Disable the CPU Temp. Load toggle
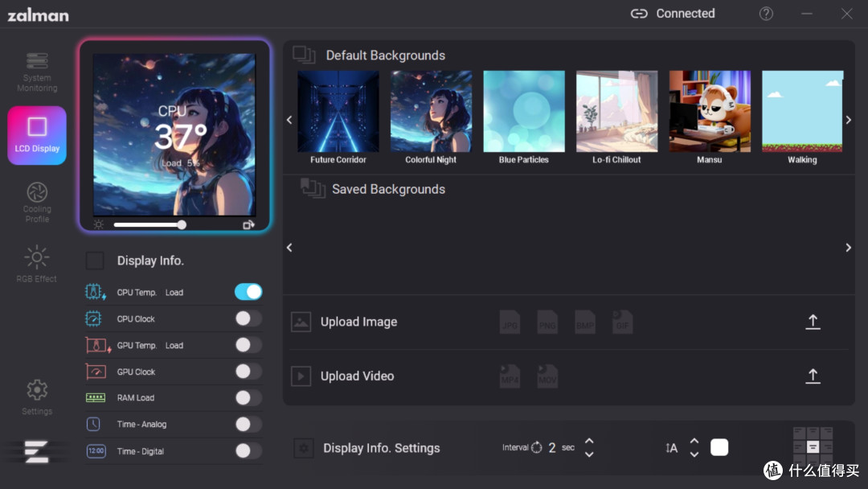This screenshot has height=489, width=868. pos(248,292)
